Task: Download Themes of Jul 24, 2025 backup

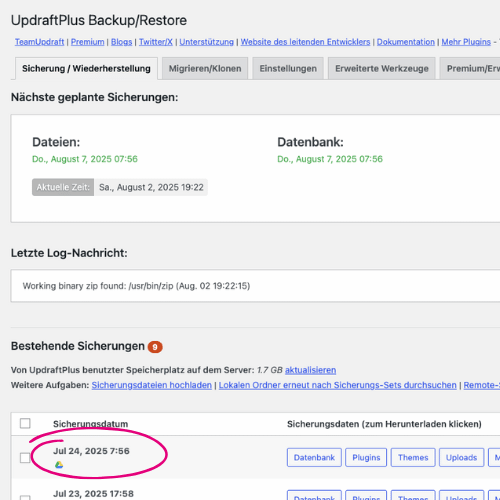Action: click(413, 458)
